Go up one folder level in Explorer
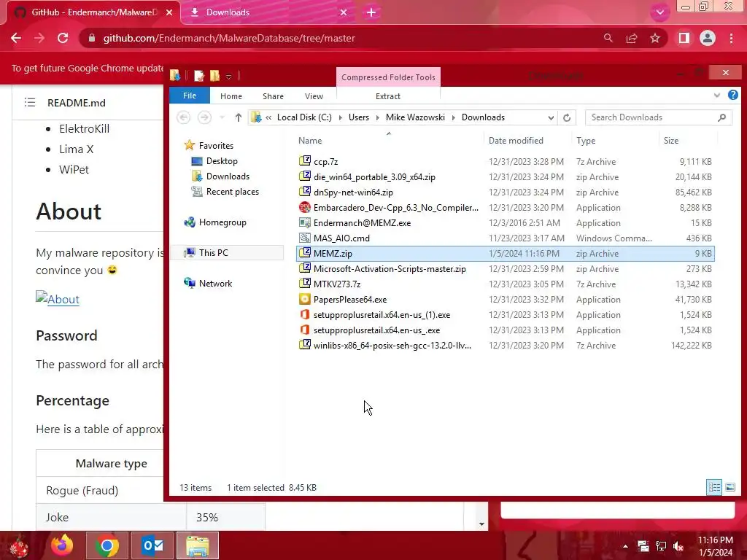747x560 pixels. (239, 117)
